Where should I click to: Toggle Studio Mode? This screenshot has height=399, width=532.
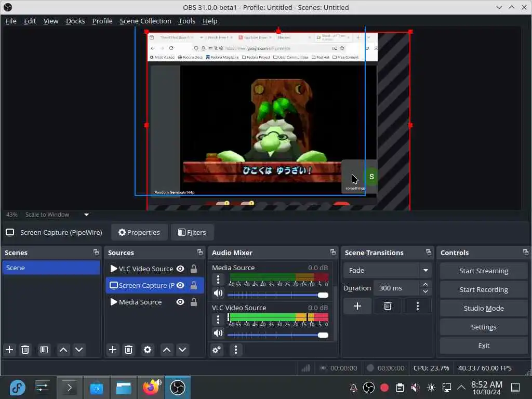click(x=484, y=308)
